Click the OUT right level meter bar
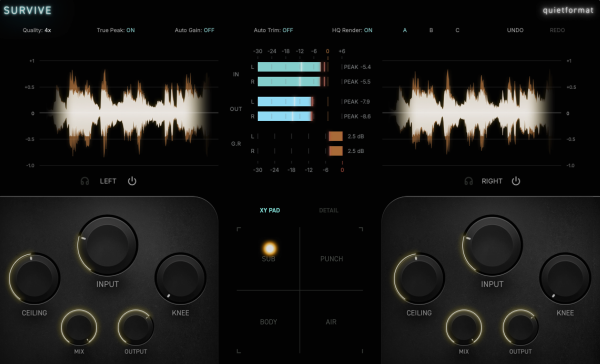Image resolution: width=600 pixels, height=364 pixels. tap(286, 116)
